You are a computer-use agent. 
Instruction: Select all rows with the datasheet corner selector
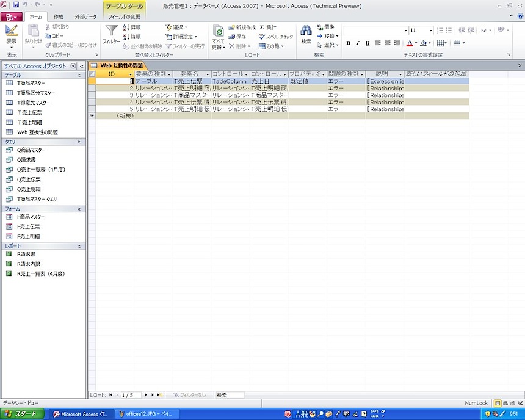92,74
